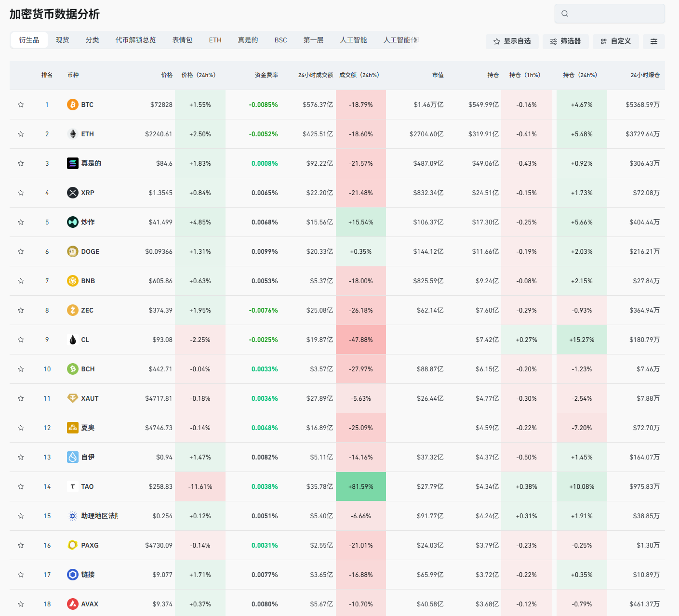Open the XAUT coin link
The width and height of the screenshot is (679, 616).
pos(90,398)
